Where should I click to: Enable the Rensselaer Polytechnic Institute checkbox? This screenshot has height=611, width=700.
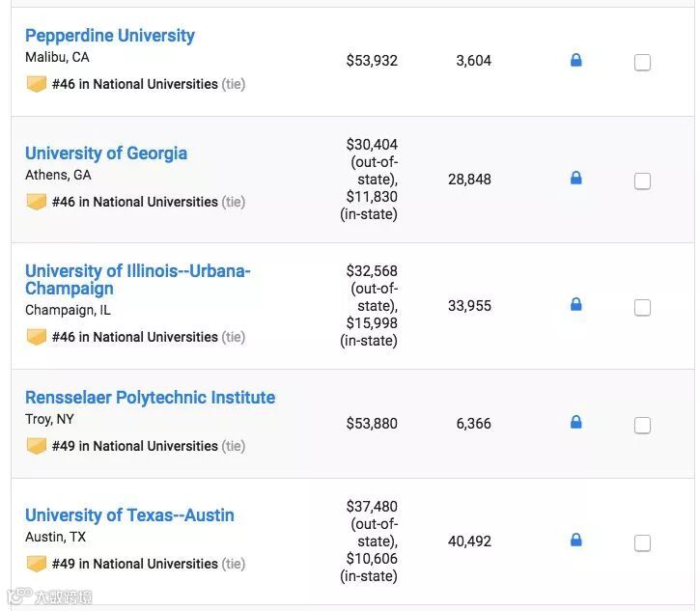coord(642,426)
